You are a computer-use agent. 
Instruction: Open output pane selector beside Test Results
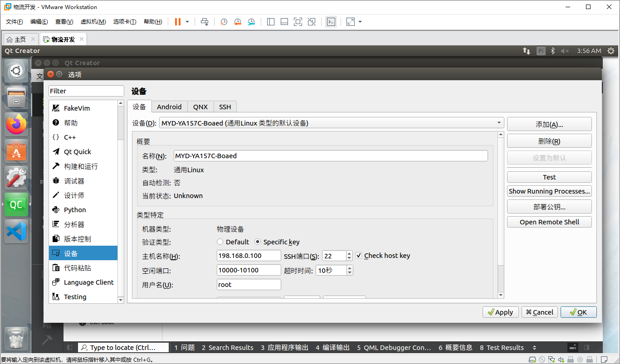(534, 348)
